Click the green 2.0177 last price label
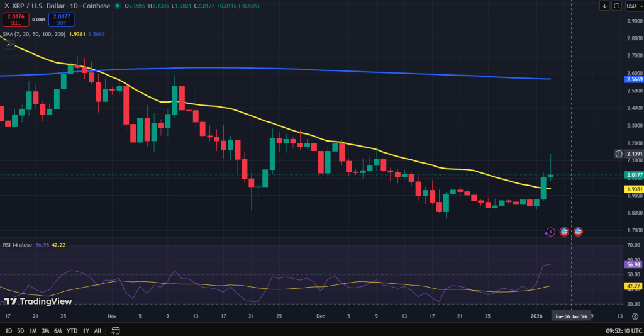 (x=634, y=175)
